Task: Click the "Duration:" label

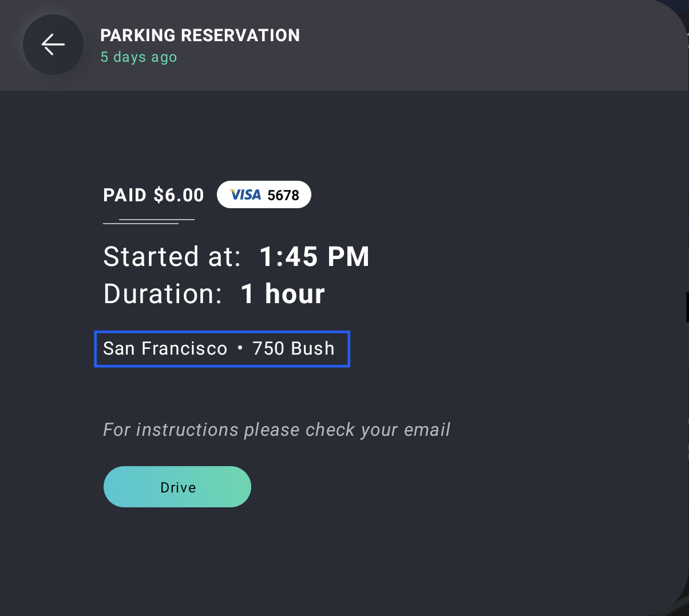Action: [163, 294]
